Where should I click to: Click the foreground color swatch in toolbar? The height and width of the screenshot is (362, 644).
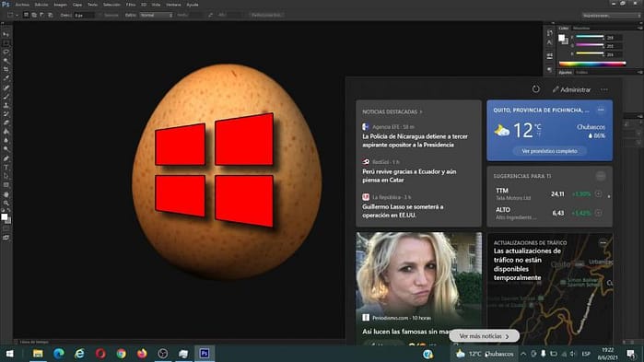(4, 216)
